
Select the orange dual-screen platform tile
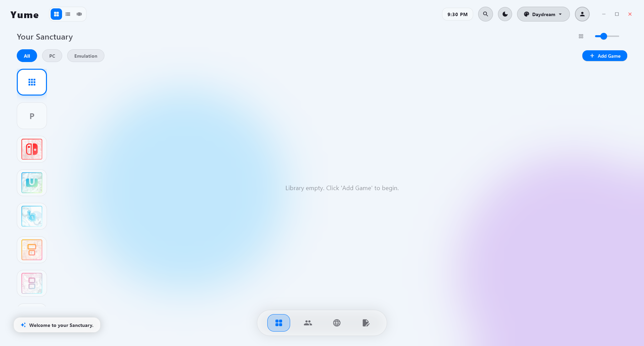pyautogui.click(x=32, y=250)
